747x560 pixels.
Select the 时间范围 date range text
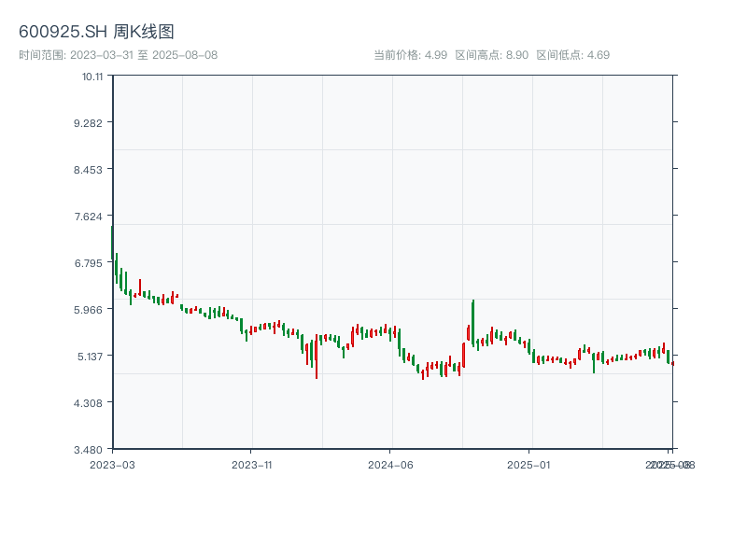[118, 55]
